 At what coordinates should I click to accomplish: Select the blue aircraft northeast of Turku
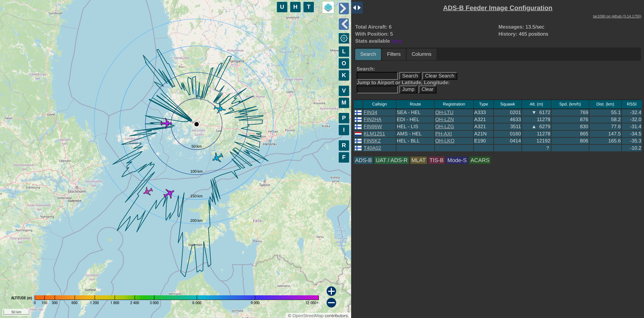tap(219, 109)
